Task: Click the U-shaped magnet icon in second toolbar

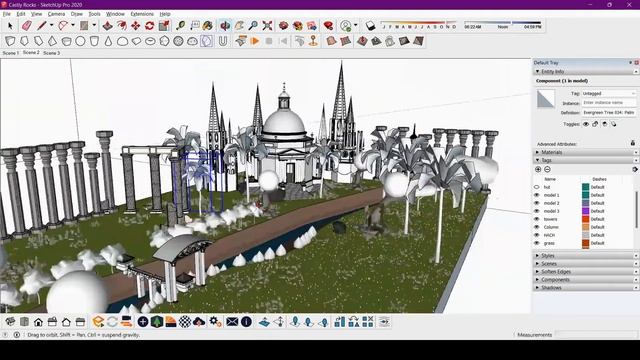Action: (222, 41)
